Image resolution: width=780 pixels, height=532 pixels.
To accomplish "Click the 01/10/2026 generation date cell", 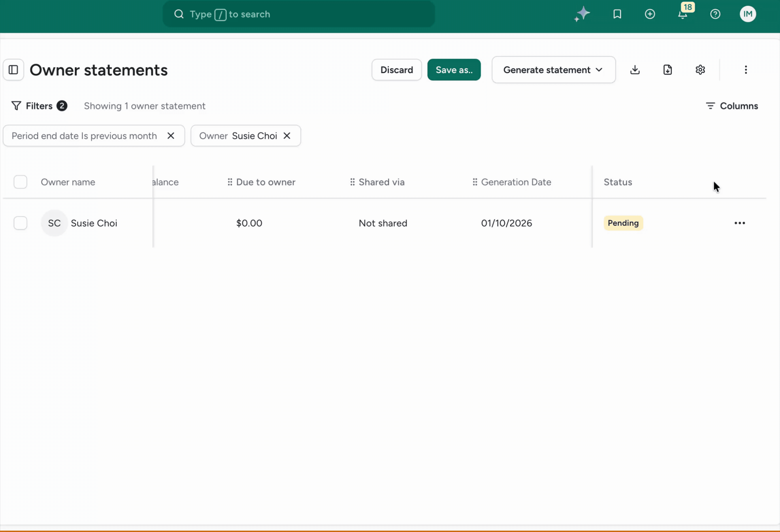I will tap(506, 223).
